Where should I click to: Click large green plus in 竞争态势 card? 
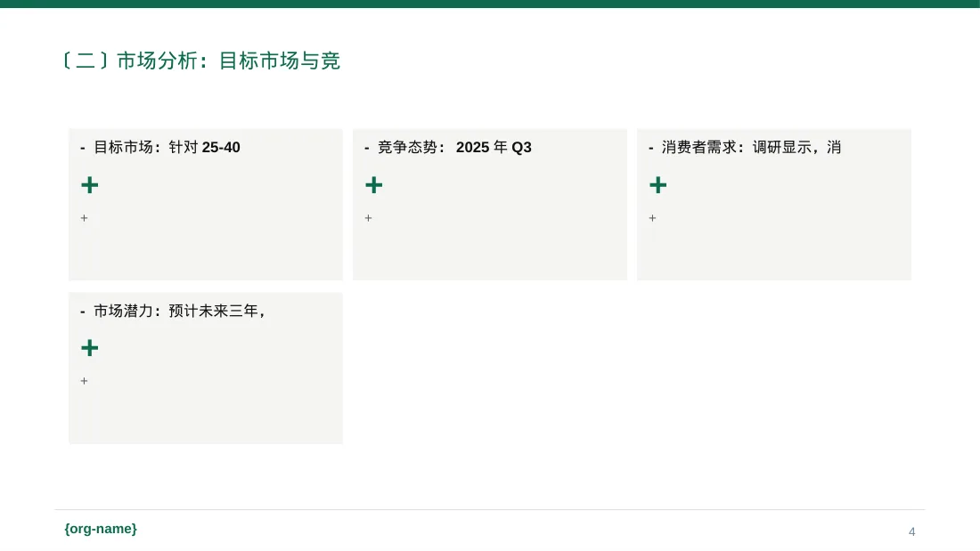[x=374, y=185]
